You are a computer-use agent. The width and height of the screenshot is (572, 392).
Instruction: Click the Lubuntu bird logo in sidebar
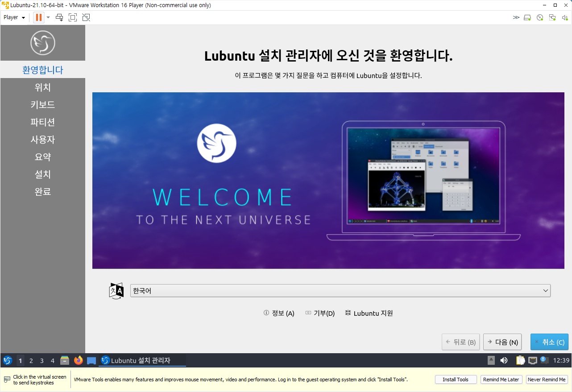(43, 43)
